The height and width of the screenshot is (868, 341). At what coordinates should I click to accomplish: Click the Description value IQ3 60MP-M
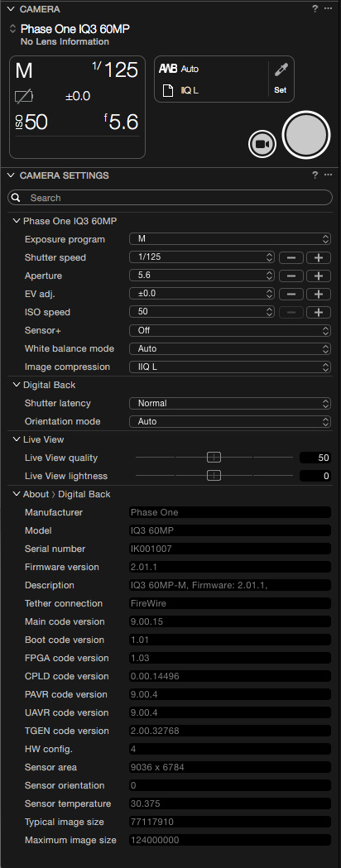230,585
